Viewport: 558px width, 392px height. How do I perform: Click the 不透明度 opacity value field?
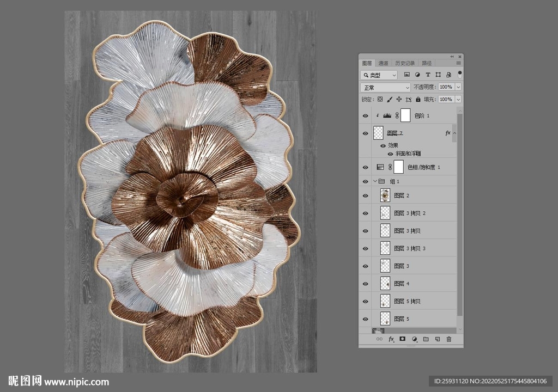pos(446,87)
